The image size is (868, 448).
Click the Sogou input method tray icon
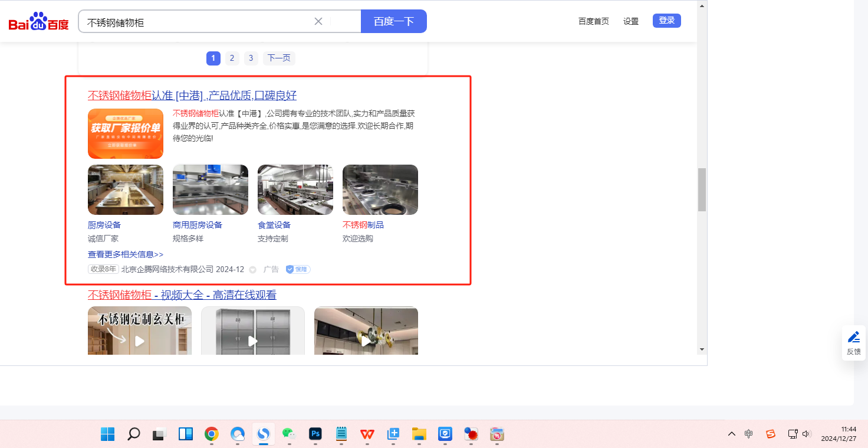[x=771, y=434]
